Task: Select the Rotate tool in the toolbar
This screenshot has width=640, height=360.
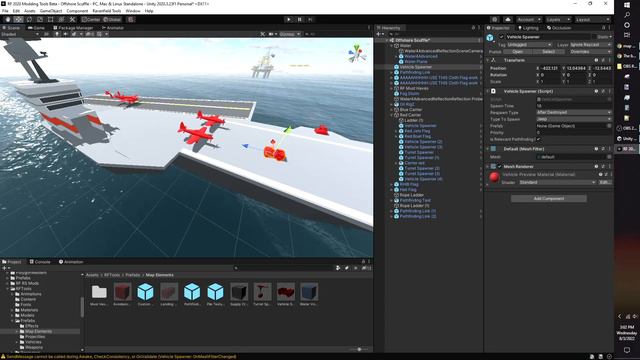Action: (29, 20)
